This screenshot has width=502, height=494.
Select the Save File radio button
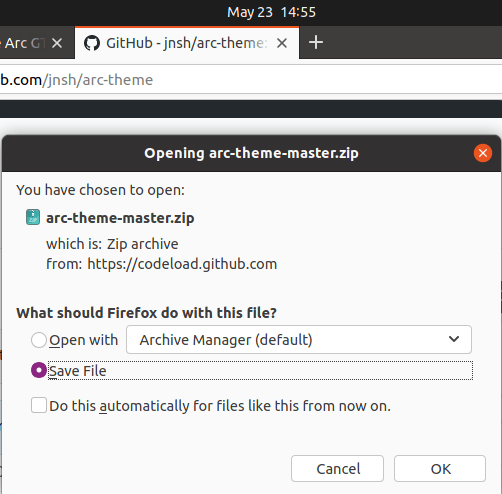tap(39, 370)
